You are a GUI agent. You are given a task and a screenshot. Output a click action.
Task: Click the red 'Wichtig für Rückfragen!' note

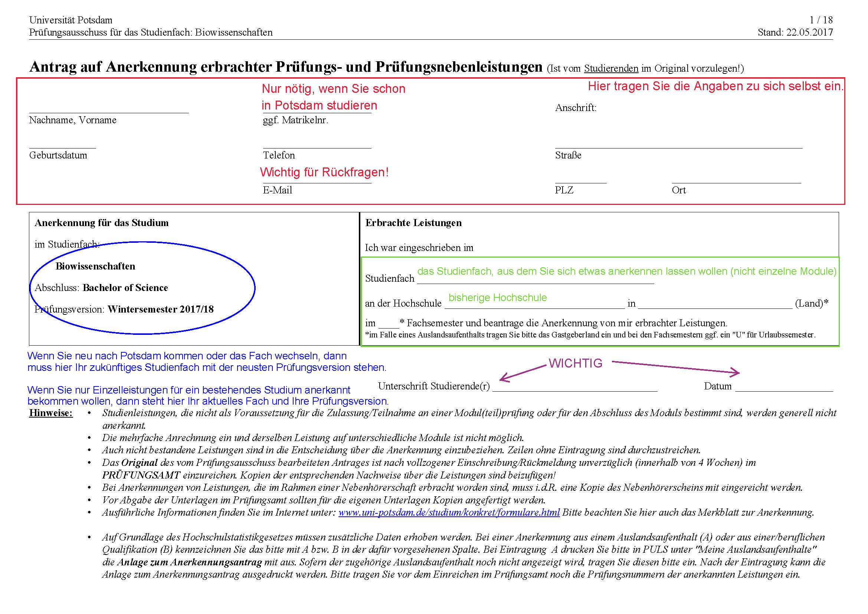pyautogui.click(x=324, y=172)
